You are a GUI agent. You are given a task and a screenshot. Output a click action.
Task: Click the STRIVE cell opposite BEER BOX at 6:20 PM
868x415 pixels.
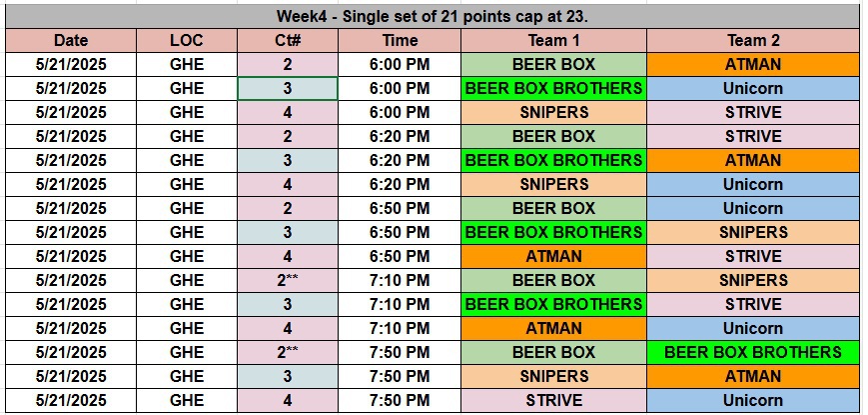click(x=752, y=137)
